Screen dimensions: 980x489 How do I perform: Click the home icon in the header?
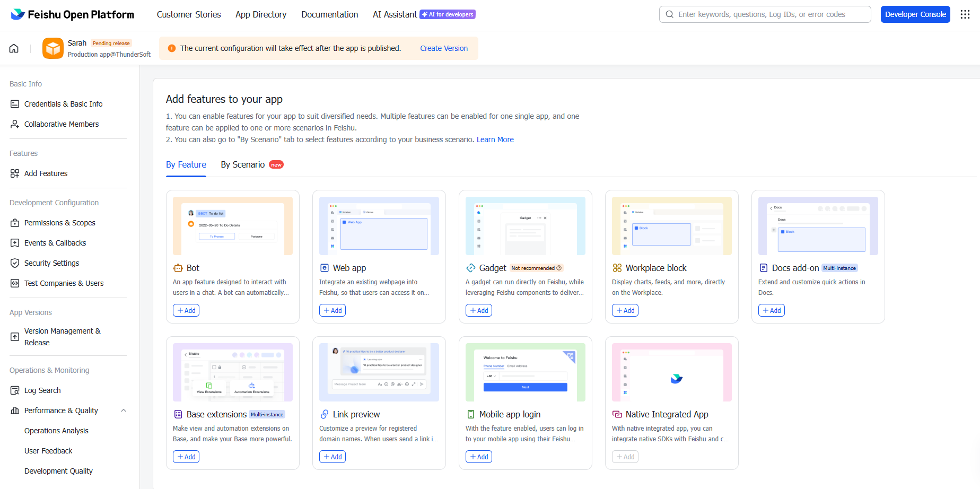(14, 48)
